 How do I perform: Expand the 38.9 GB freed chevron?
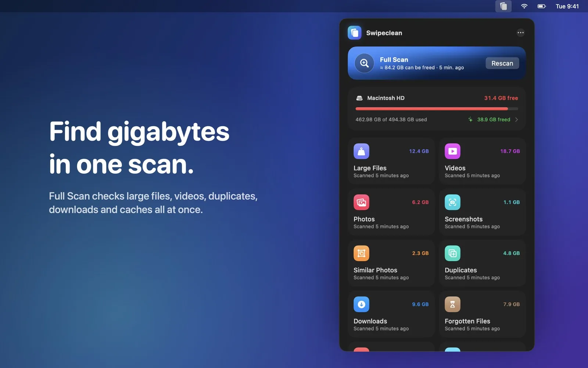coord(517,120)
